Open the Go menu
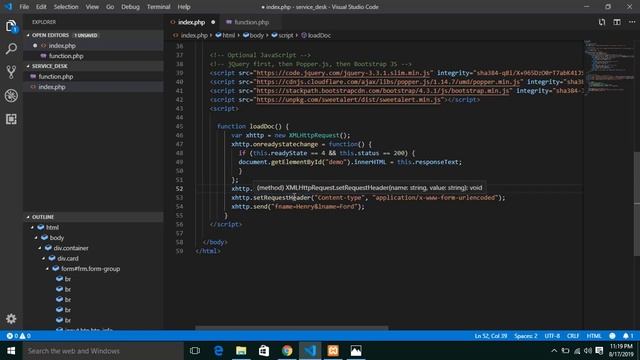Viewport: 640px width, 360px height. (110, 7)
